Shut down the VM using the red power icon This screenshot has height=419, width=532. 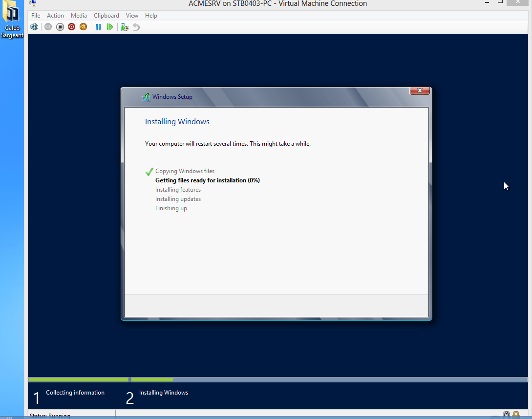[x=72, y=27]
